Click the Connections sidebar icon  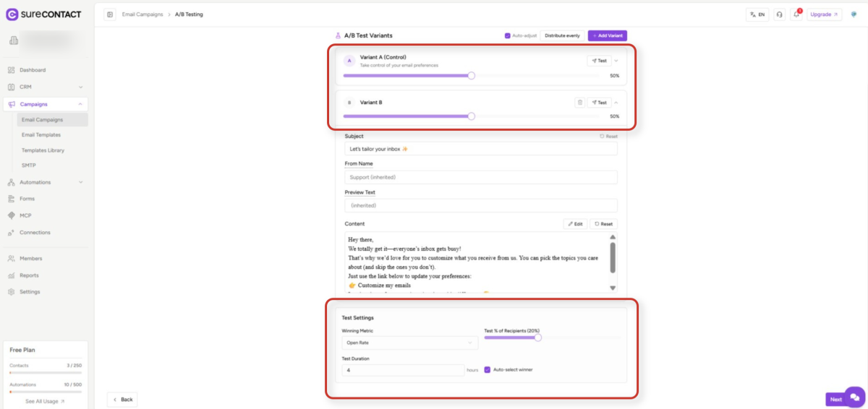(x=12, y=233)
